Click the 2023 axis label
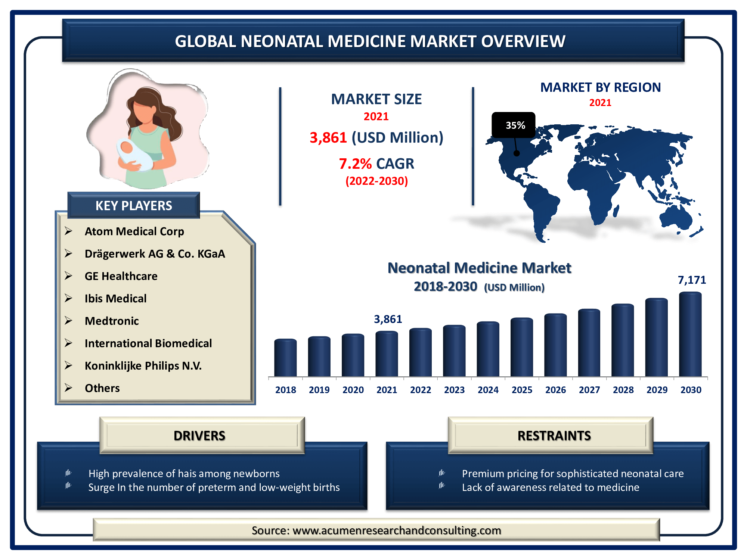 (x=454, y=390)
